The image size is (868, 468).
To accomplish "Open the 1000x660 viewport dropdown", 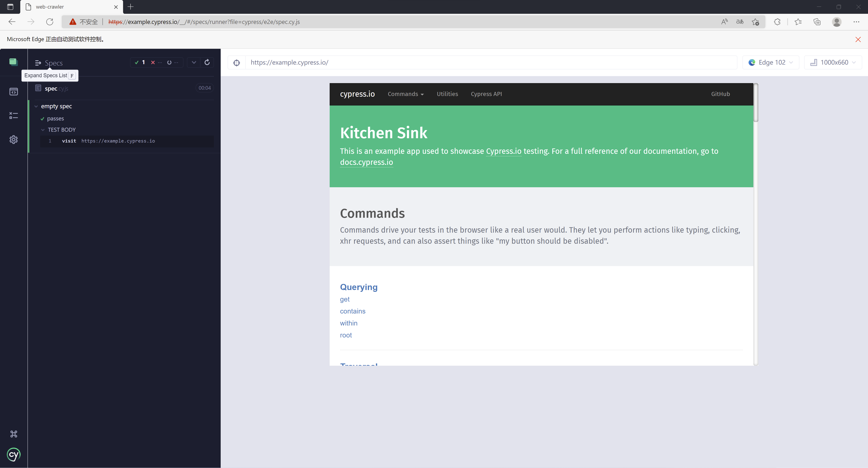I will (x=833, y=63).
